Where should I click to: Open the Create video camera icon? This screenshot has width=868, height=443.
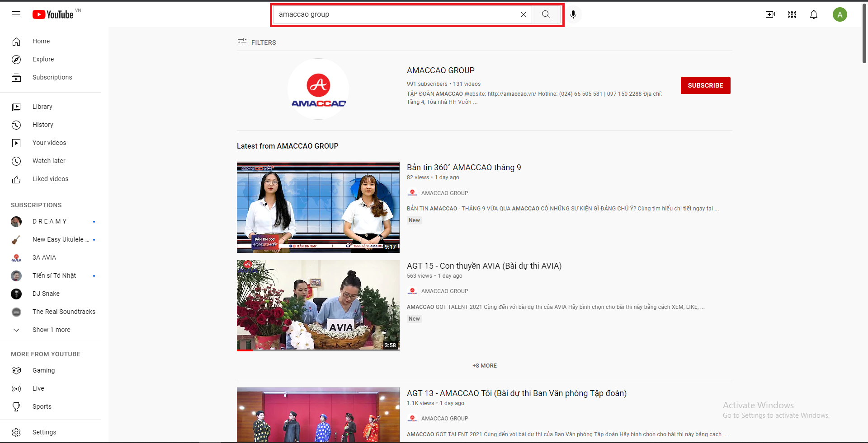click(770, 14)
